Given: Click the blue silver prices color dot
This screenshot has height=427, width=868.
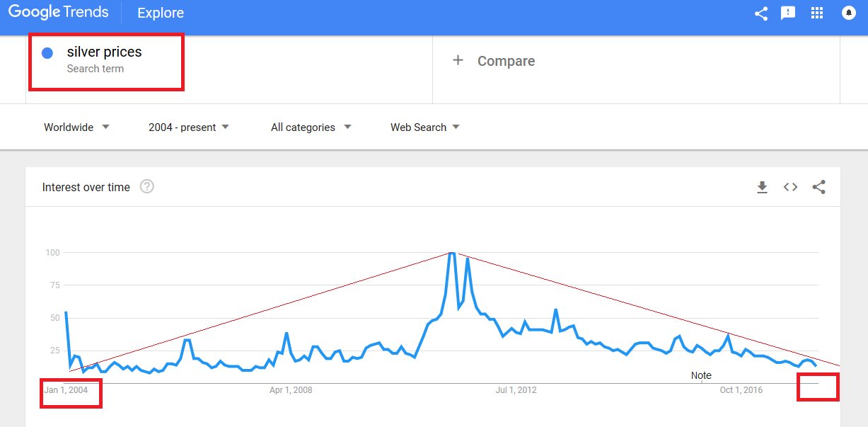Looking at the screenshot, I should 47,52.
